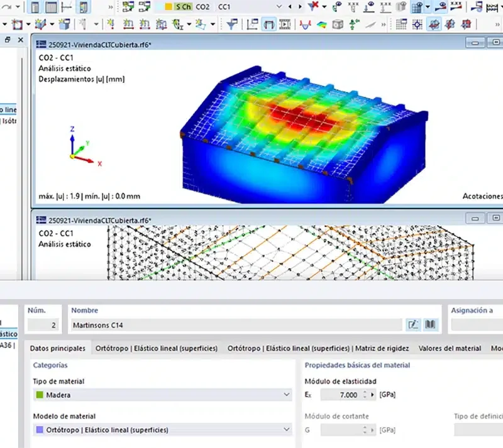The height and width of the screenshot is (448, 503).
Task: Toggle reaction values xxx icon
Action: coord(385,7)
